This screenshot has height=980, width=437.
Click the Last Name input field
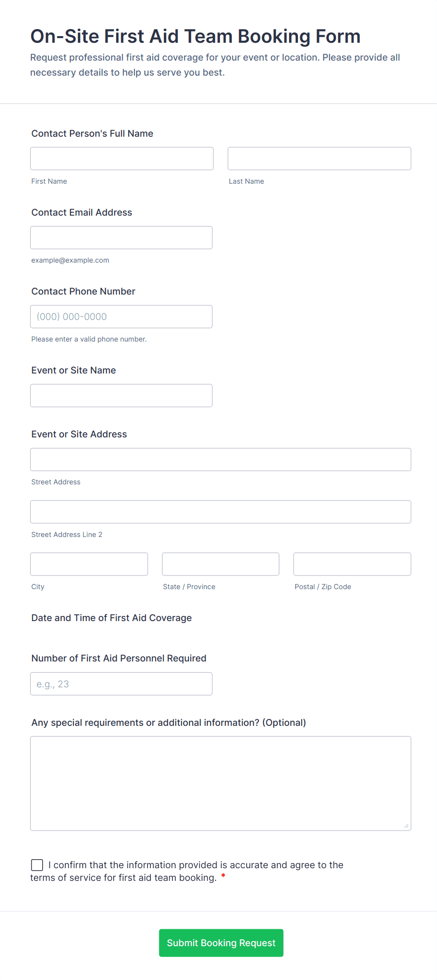coord(319,158)
